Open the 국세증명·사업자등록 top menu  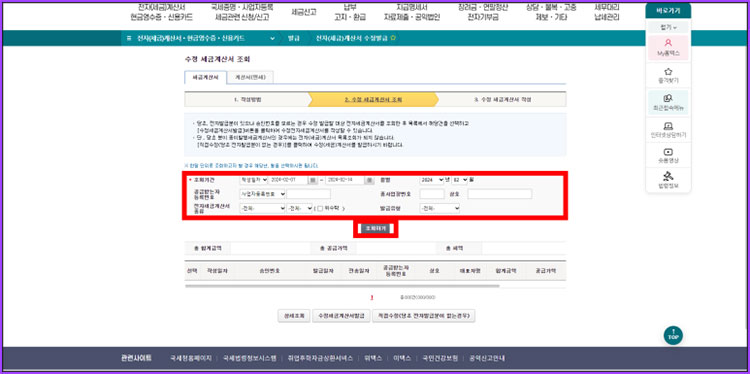click(242, 12)
